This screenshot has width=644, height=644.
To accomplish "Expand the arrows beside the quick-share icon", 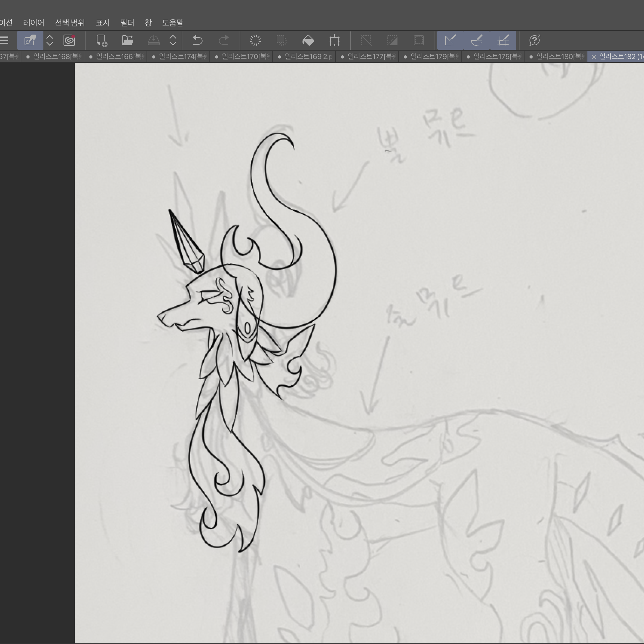I will (50, 40).
